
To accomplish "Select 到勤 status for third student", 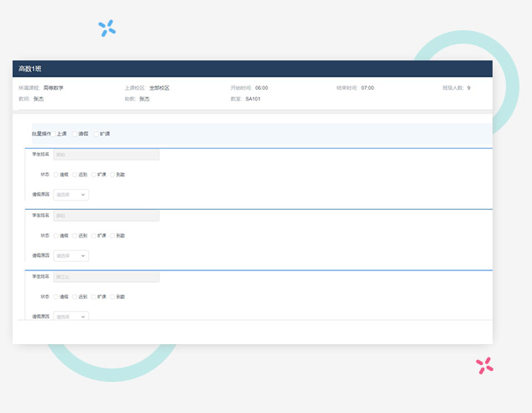I will tap(112, 297).
